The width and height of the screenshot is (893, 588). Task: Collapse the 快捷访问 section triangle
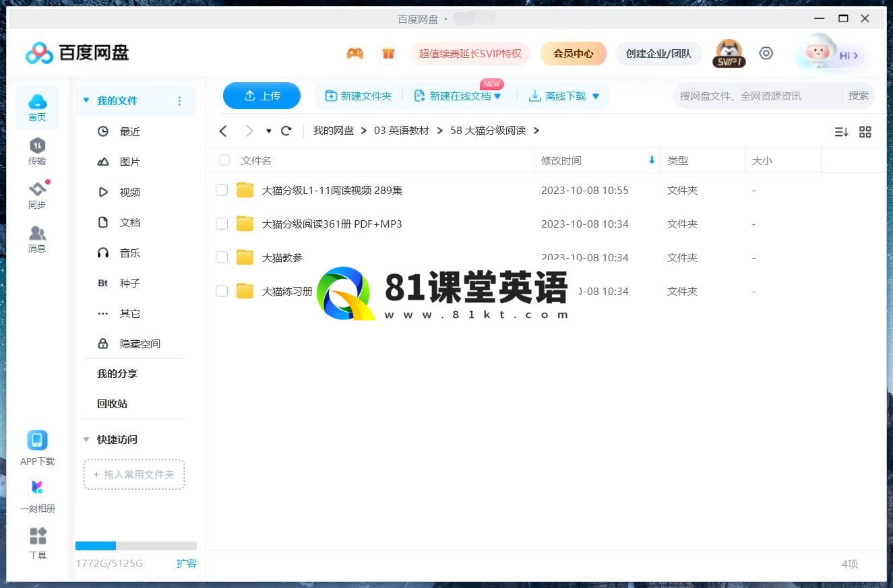(x=86, y=439)
